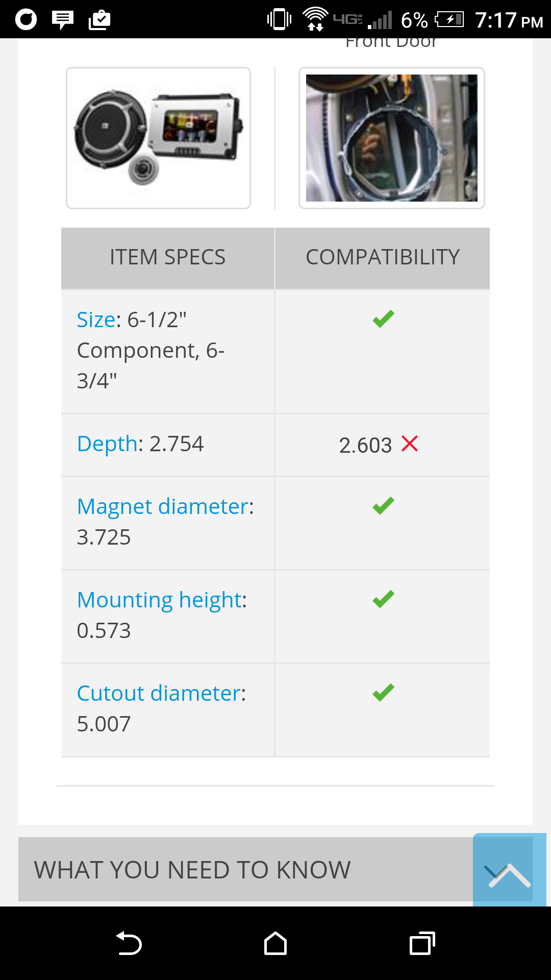Open the Magnet diameter link
Screen dimensions: 551x980
pos(162,506)
